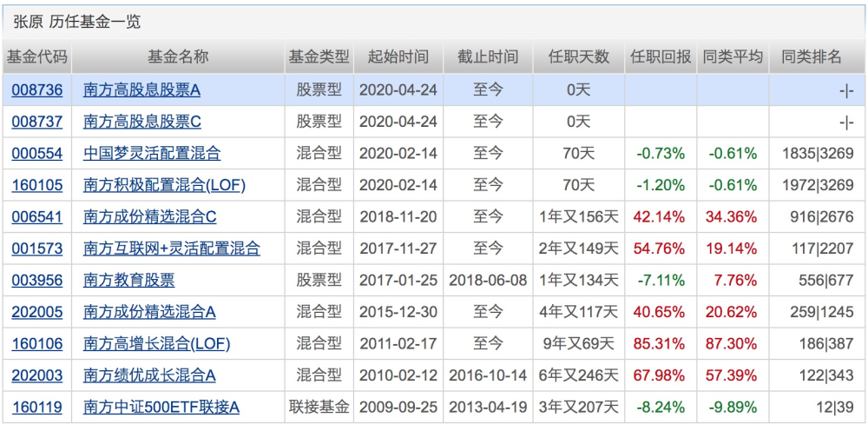The height and width of the screenshot is (431, 868).
Task: Click the 起始时间 column header
Action: coord(398,56)
